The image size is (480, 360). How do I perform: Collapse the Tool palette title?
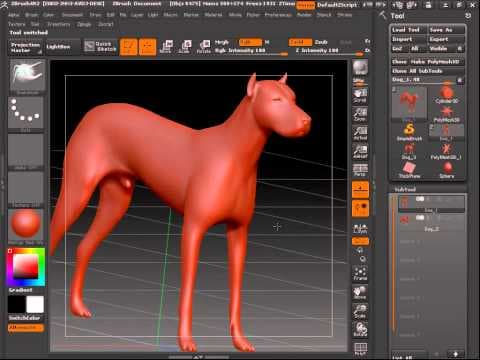(397, 16)
